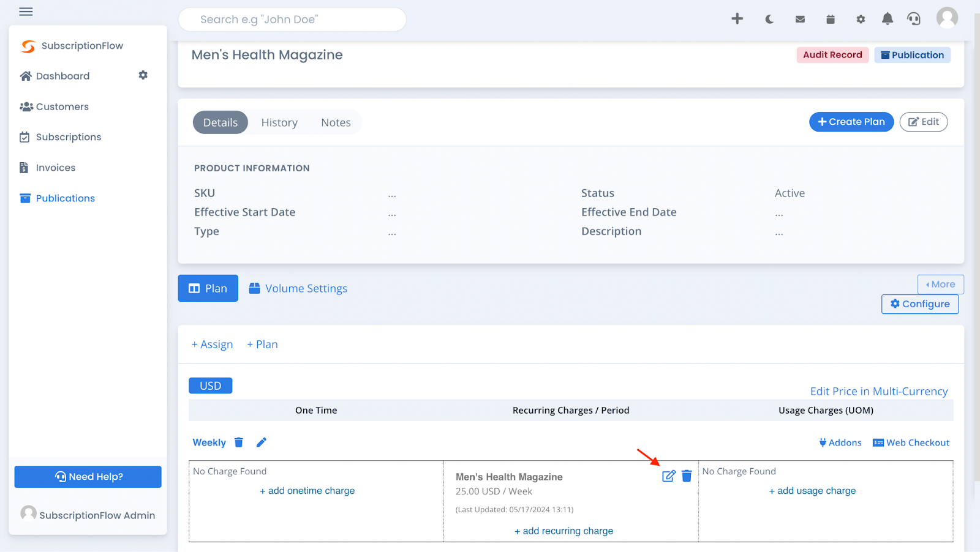Open the calendar icon in top bar
The height and width of the screenshot is (552, 980).
point(831,20)
